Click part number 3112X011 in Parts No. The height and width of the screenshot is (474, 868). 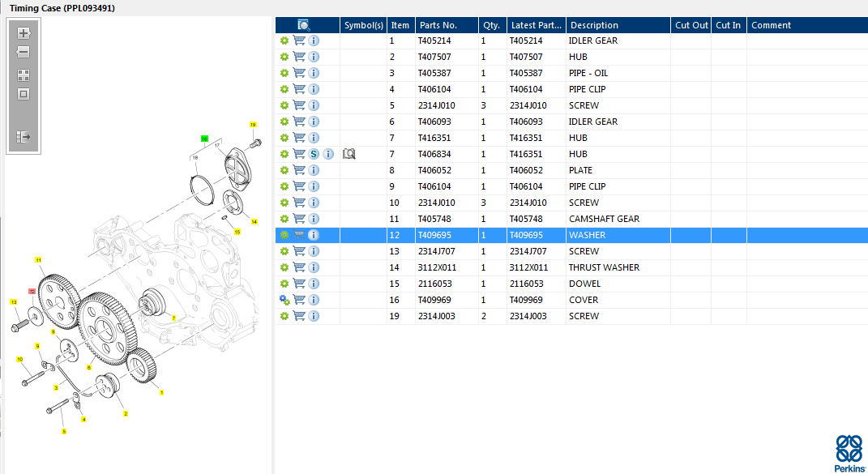click(437, 267)
